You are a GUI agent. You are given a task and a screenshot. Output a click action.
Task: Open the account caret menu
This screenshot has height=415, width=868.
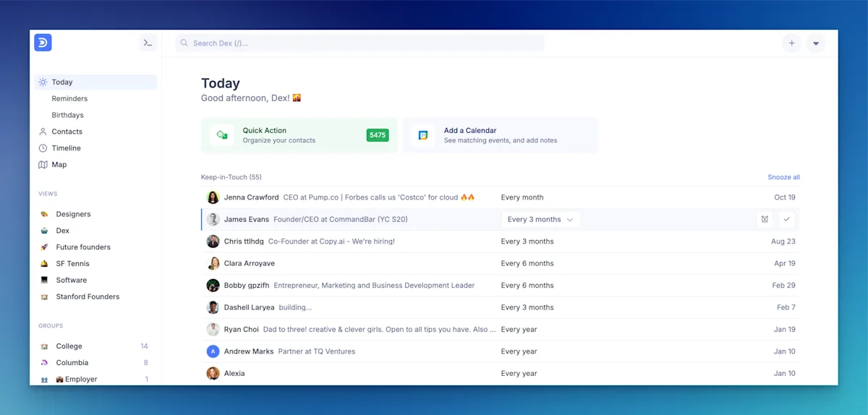[x=816, y=43]
